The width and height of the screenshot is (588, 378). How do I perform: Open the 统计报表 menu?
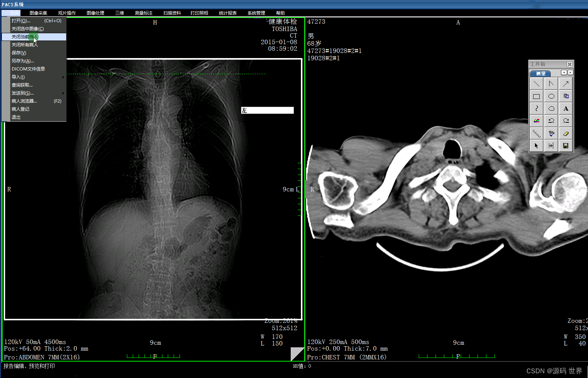click(228, 13)
